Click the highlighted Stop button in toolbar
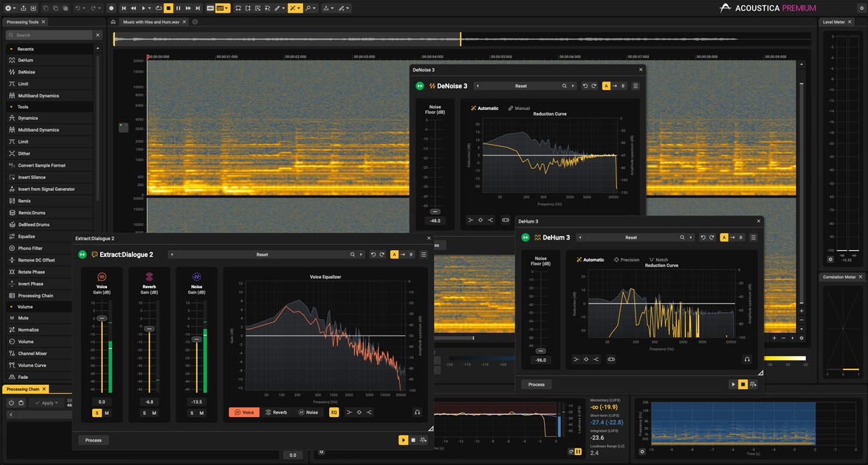Viewport: 868px width, 465px height. tap(169, 8)
